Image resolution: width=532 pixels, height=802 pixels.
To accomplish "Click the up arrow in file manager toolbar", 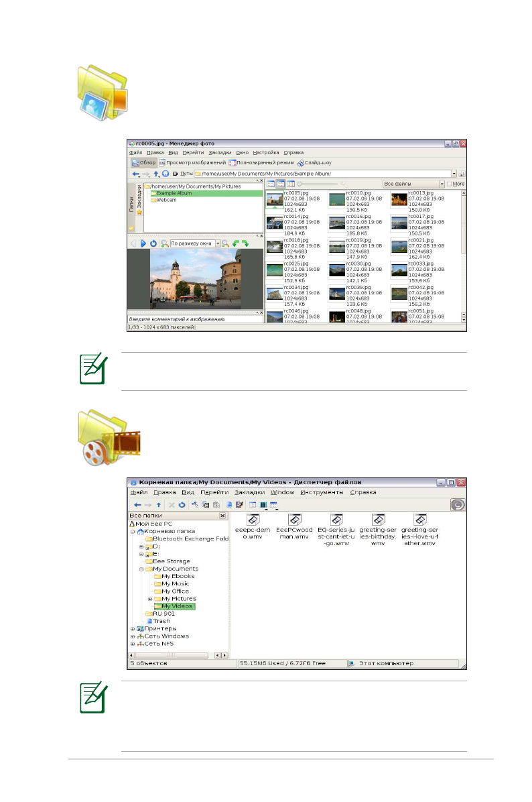I will tap(159, 504).
